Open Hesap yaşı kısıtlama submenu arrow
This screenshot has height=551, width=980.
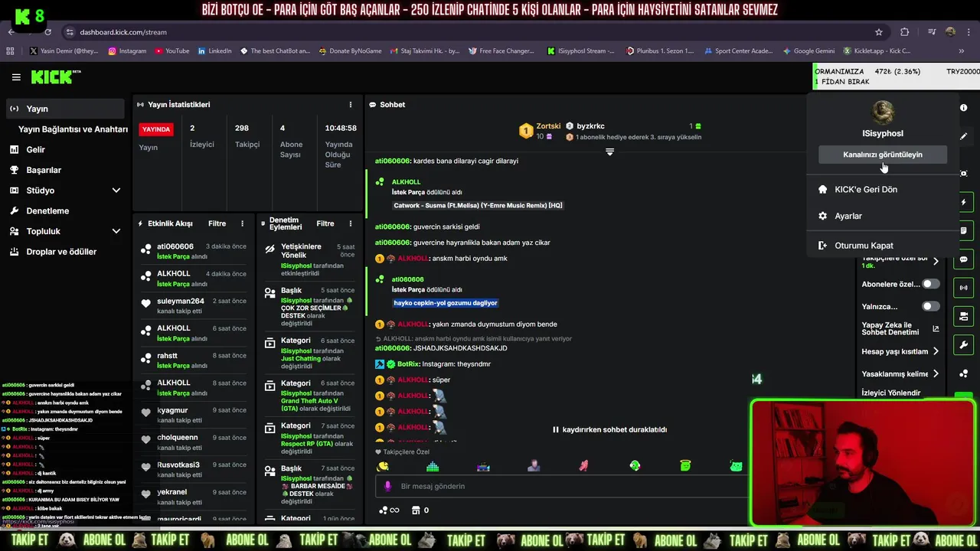pyautogui.click(x=936, y=352)
